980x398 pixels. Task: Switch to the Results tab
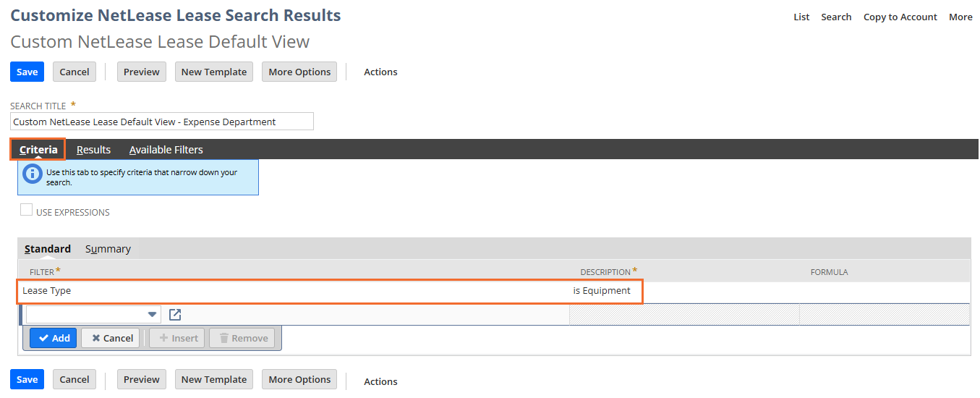pos(93,150)
